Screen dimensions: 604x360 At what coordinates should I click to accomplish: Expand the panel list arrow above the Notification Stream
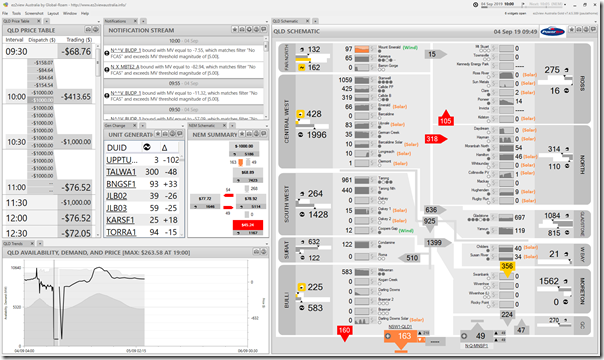[267, 22]
